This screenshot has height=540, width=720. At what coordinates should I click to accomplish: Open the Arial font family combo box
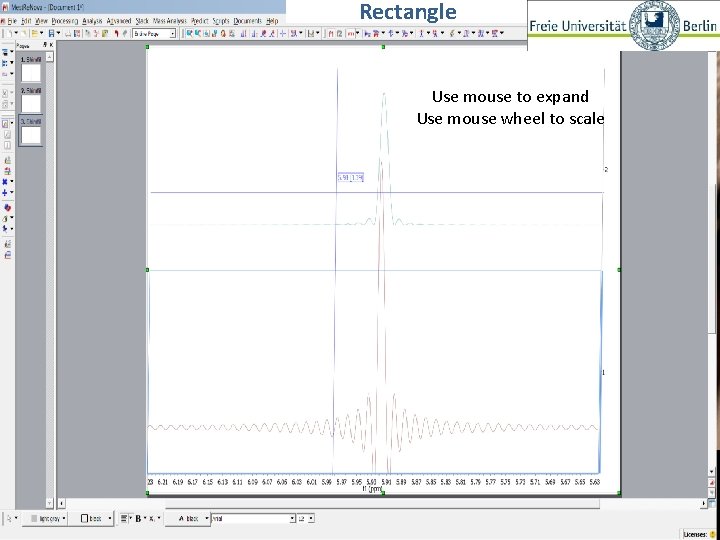(x=253, y=518)
